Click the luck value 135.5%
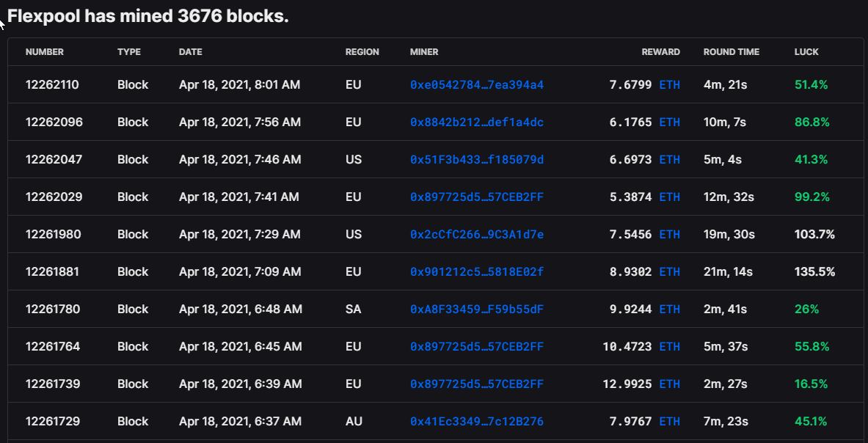This screenshot has height=443, width=868. [814, 271]
